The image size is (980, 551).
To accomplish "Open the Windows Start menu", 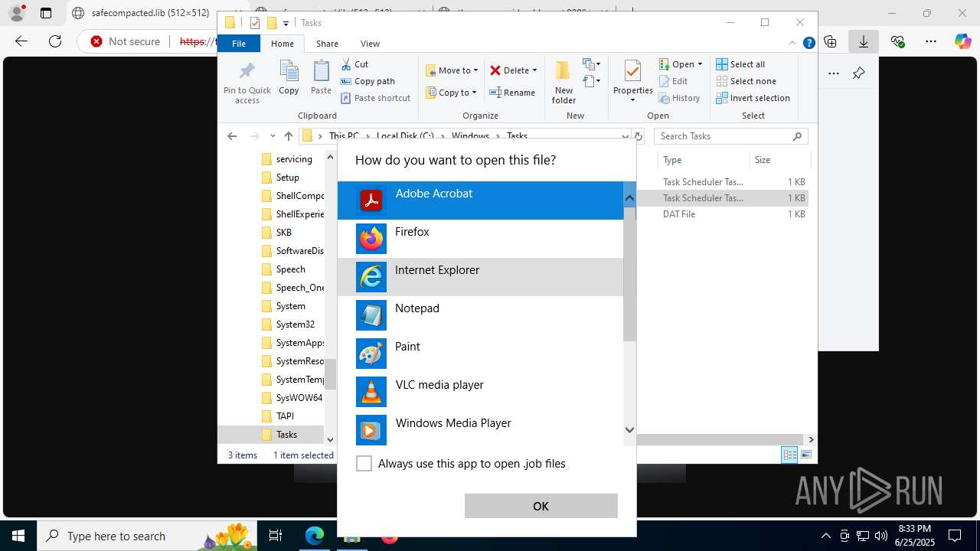I will (x=18, y=536).
